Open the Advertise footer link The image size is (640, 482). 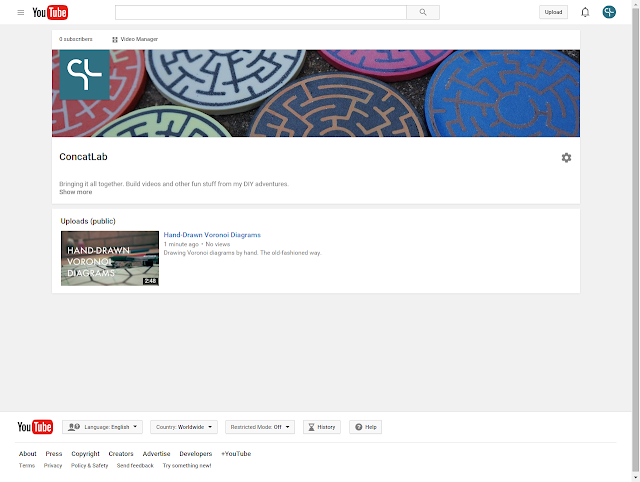click(x=156, y=453)
